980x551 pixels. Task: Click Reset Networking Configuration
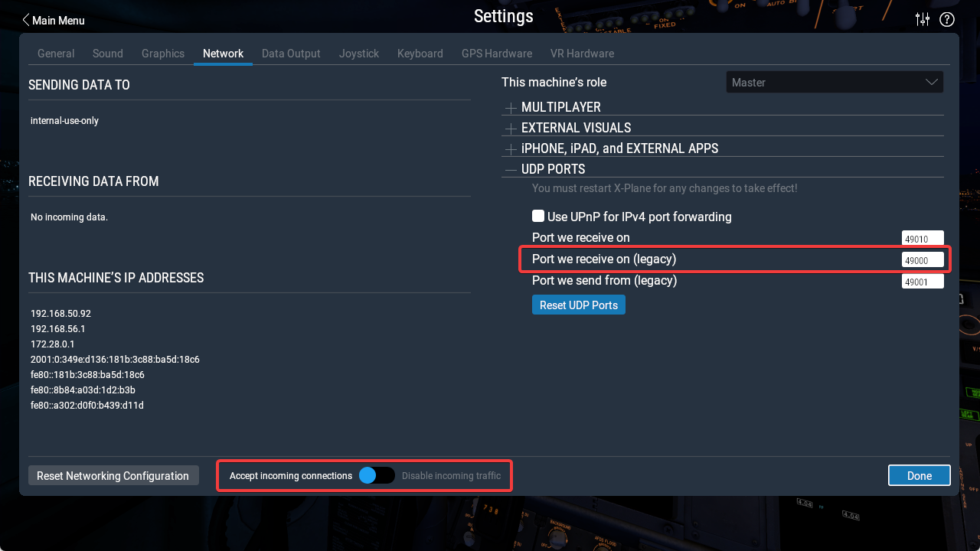113,475
